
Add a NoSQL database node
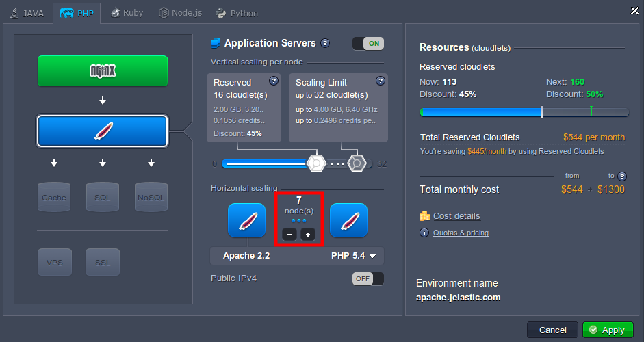click(151, 197)
